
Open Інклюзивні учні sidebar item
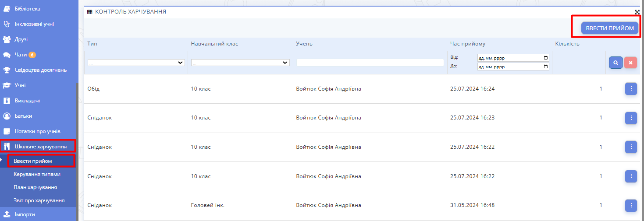34,24
